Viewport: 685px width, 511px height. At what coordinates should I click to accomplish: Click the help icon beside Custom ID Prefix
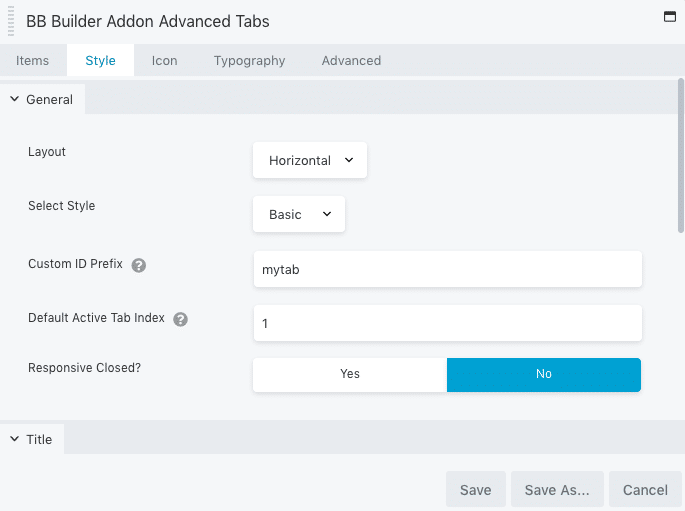(x=139, y=265)
